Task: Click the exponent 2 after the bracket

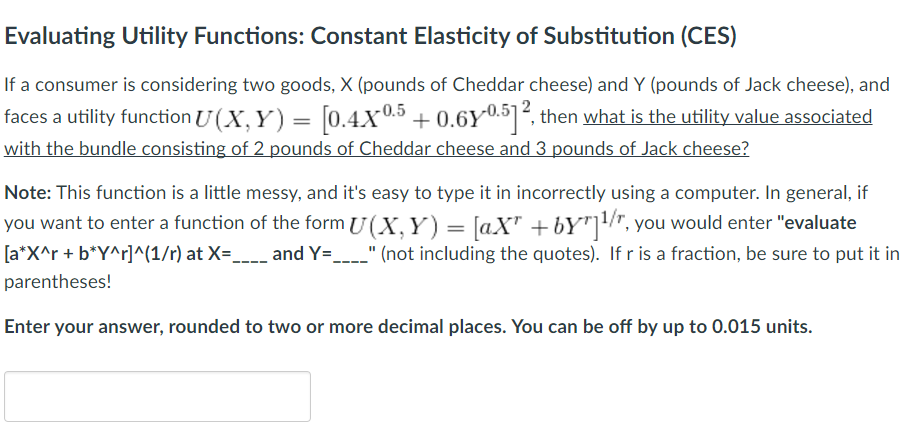Action: coord(526,107)
